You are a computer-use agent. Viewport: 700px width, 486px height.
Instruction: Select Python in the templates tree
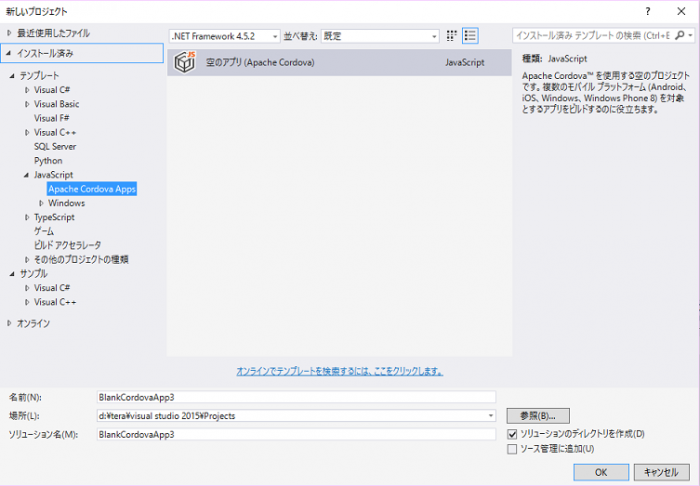click(x=48, y=160)
